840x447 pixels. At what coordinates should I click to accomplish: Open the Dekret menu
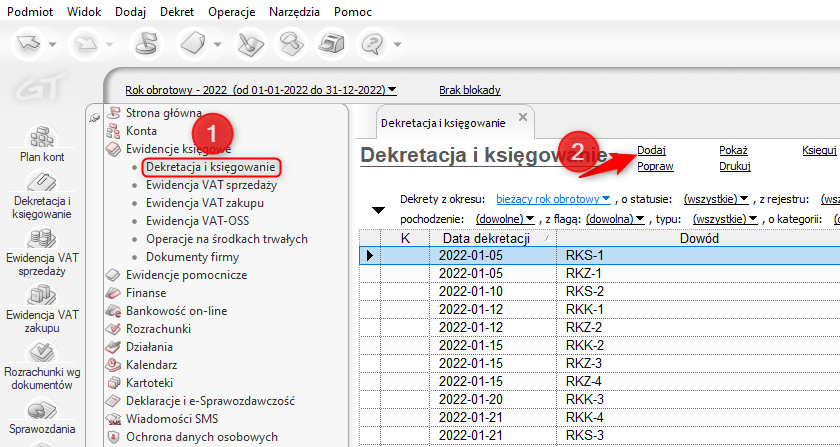(177, 12)
